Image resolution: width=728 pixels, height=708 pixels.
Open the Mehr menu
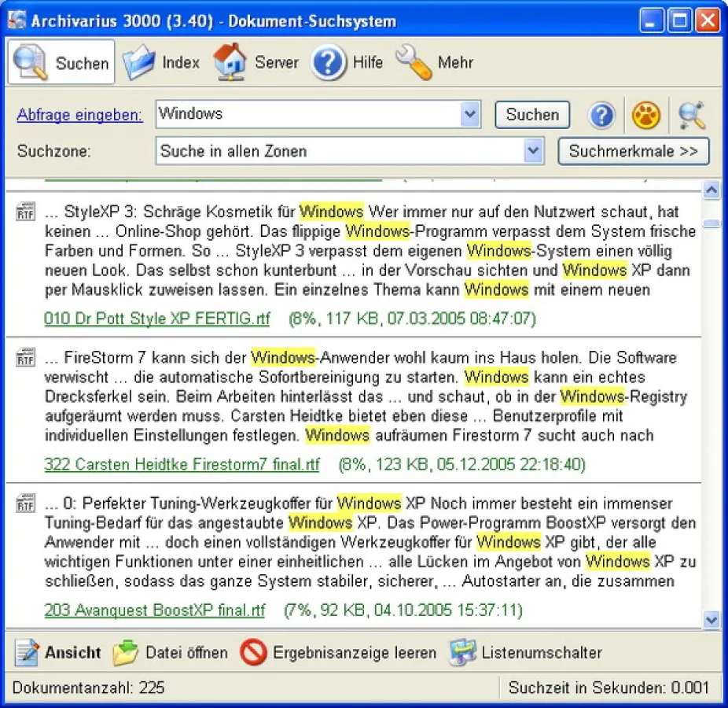click(x=435, y=63)
